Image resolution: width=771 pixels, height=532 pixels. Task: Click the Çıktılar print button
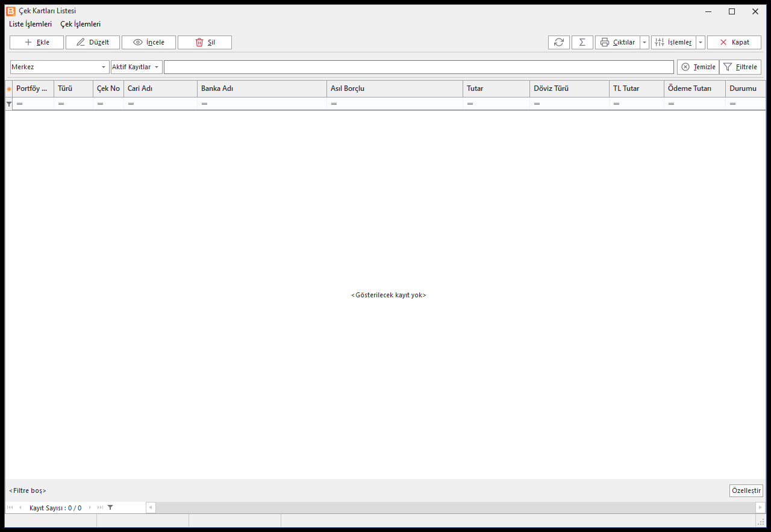click(x=617, y=42)
